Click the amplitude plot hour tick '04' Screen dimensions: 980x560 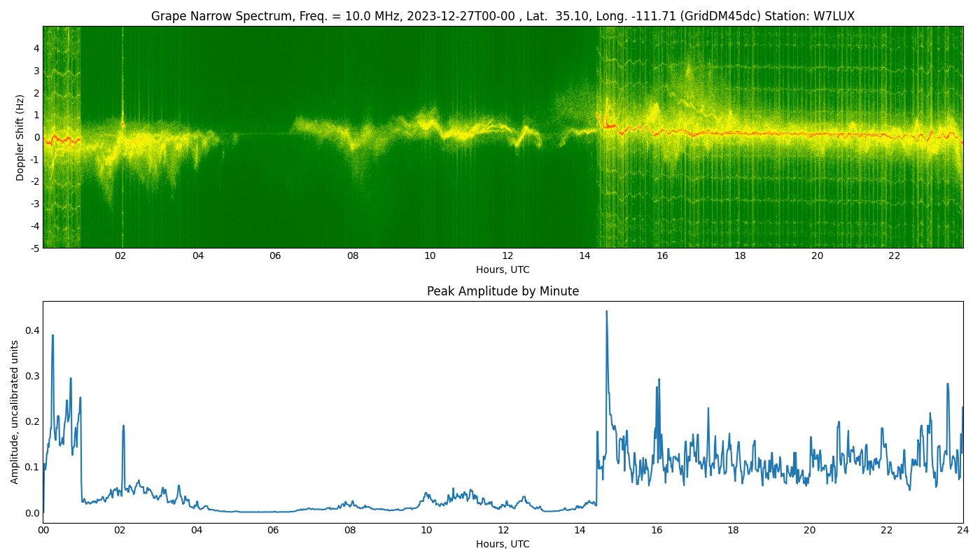[196, 531]
